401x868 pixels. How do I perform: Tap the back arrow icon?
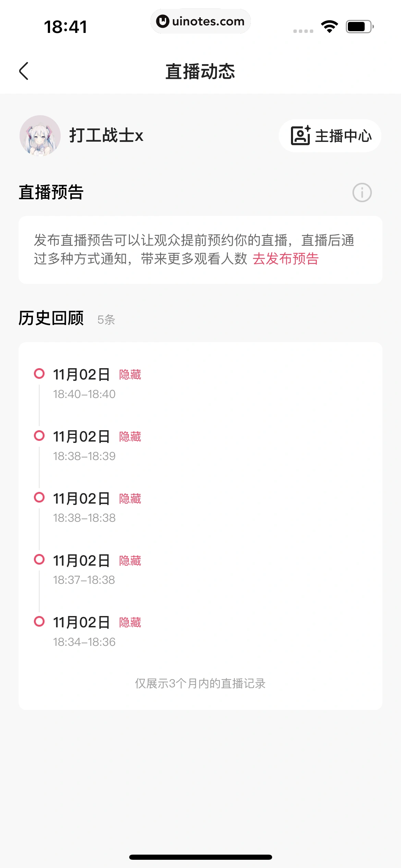[24, 71]
